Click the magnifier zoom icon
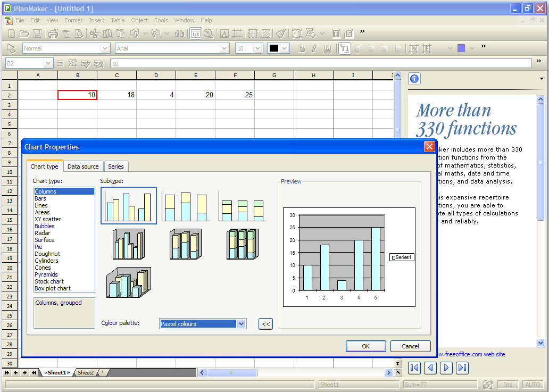The height and width of the screenshot is (392, 549). [x=209, y=34]
